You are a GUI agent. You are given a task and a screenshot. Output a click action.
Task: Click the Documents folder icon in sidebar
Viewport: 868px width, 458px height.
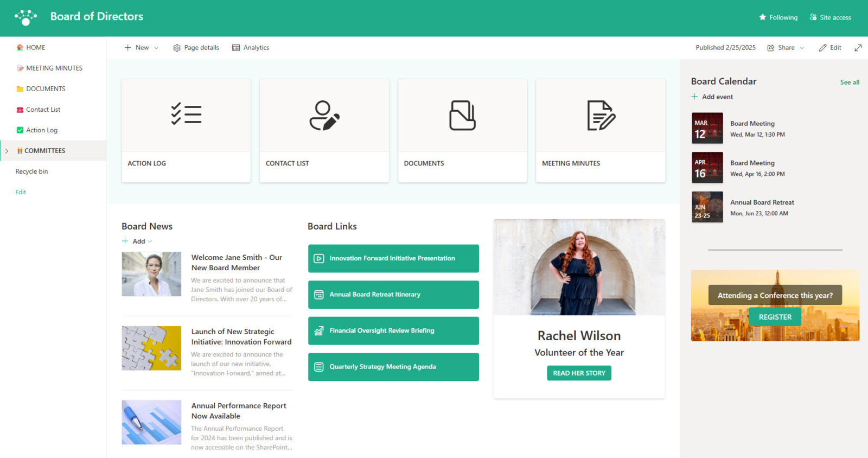[x=20, y=89]
